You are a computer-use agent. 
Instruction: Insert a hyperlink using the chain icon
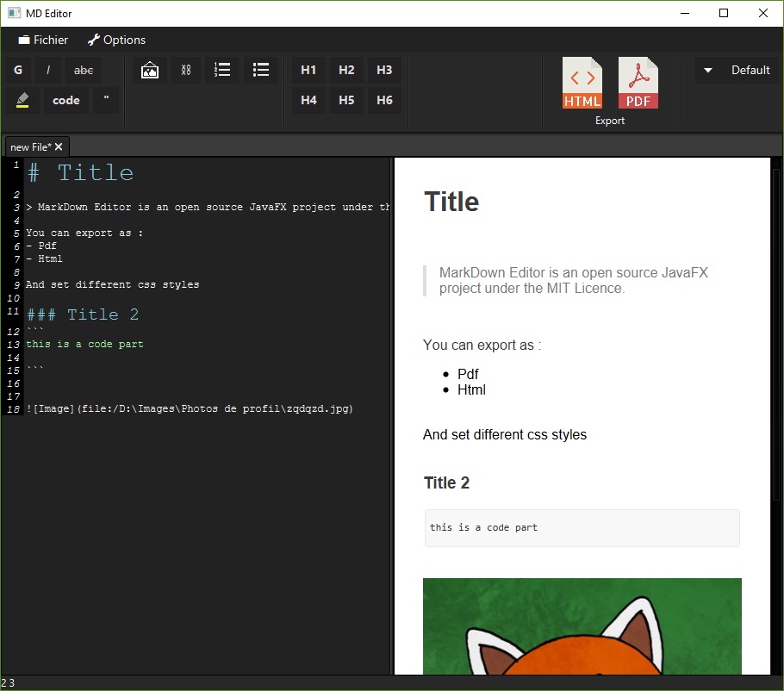coord(186,71)
